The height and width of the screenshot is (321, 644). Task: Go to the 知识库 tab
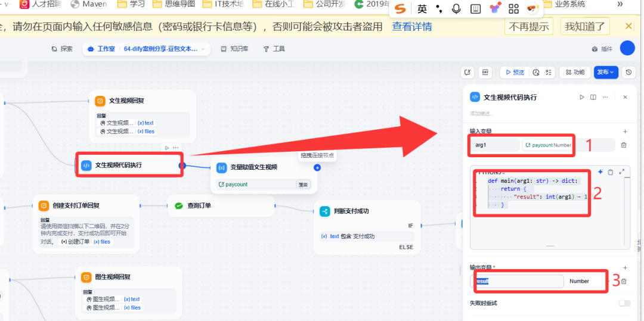click(x=234, y=49)
